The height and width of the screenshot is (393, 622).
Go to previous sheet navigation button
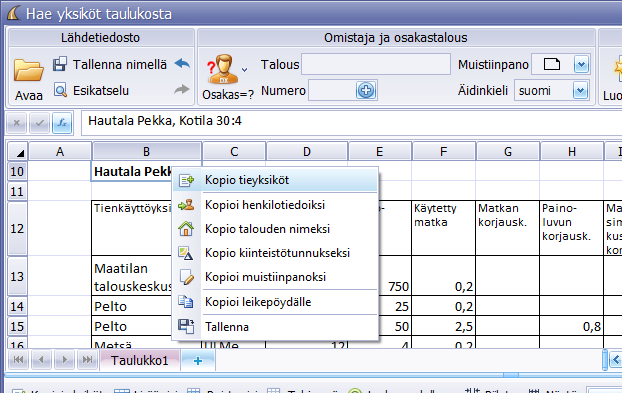pos(41,360)
